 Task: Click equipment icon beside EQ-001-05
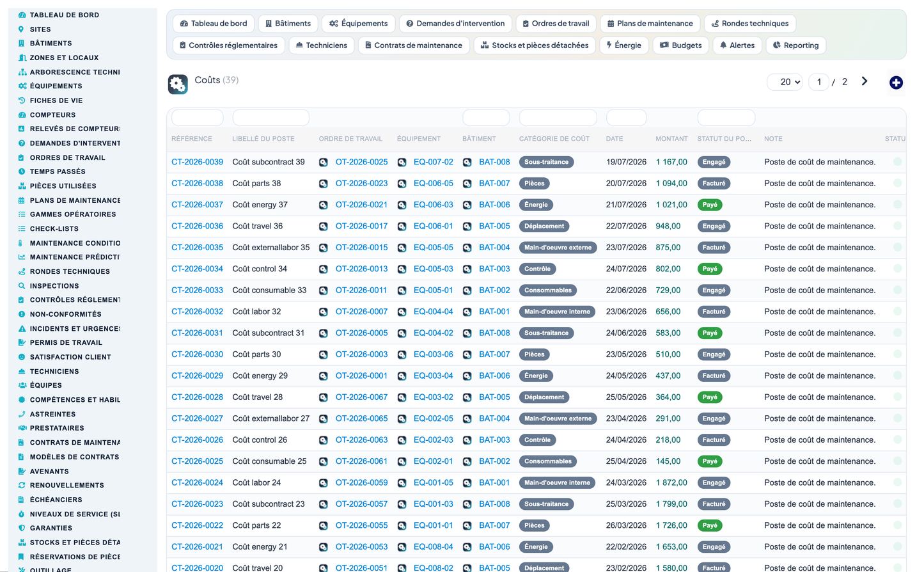coord(402,483)
